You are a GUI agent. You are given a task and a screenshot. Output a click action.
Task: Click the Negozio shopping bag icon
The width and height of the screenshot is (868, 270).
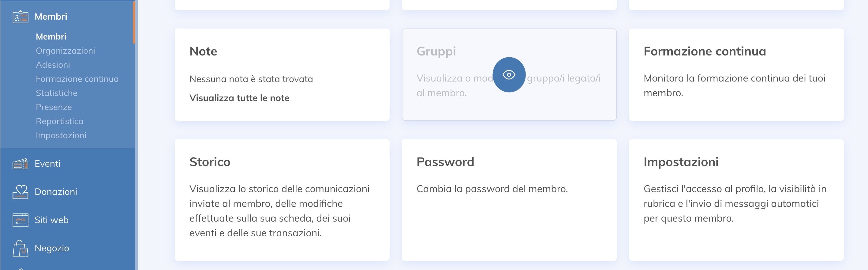point(20,249)
